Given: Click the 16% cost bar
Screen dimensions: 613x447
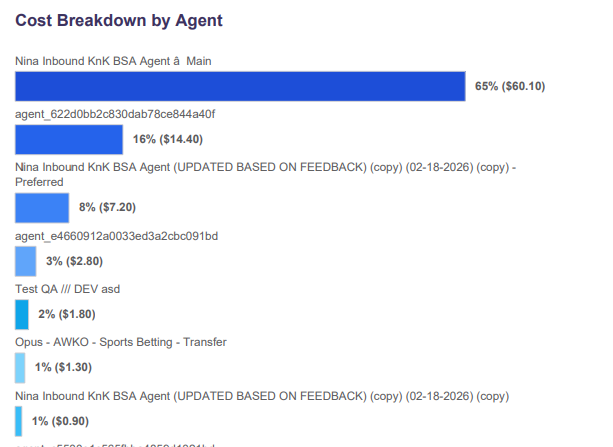Looking at the screenshot, I should pyautogui.click(x=68, y=139).
